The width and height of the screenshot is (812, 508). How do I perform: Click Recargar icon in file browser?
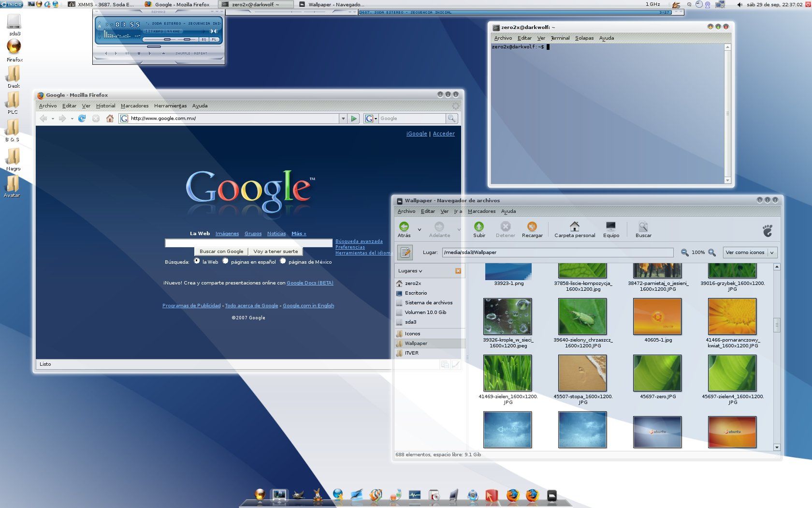532,227
